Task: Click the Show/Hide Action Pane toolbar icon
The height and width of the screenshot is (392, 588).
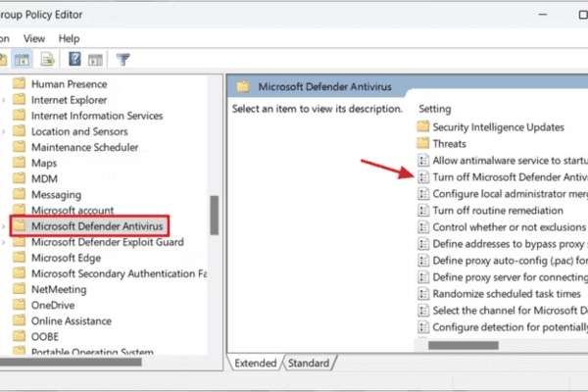Action: point(95,59)
